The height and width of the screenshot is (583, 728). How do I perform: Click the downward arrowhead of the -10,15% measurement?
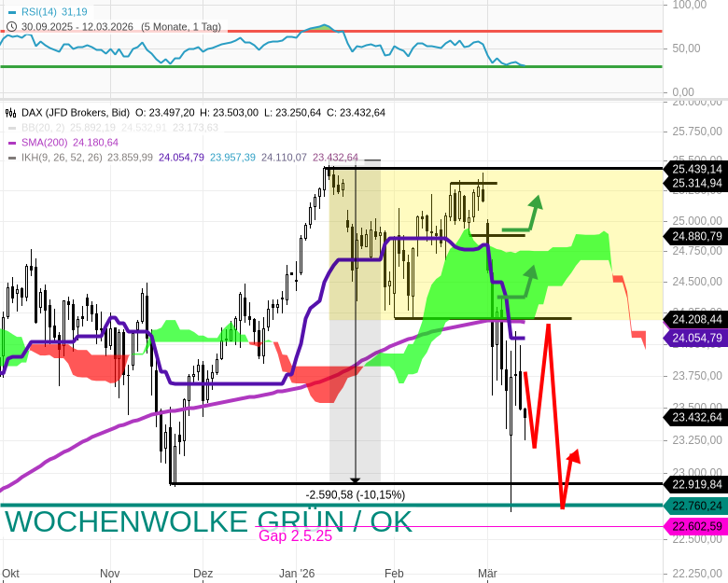pos(355,479)
